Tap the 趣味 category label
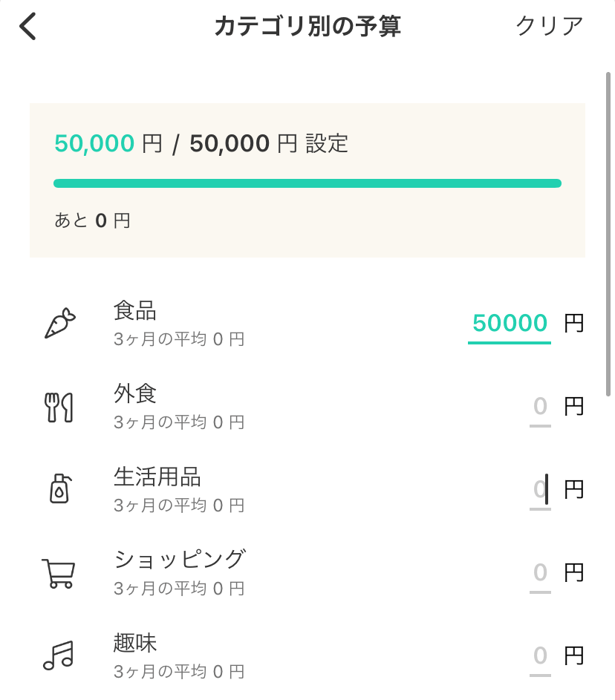 click(x=135, y=643)
